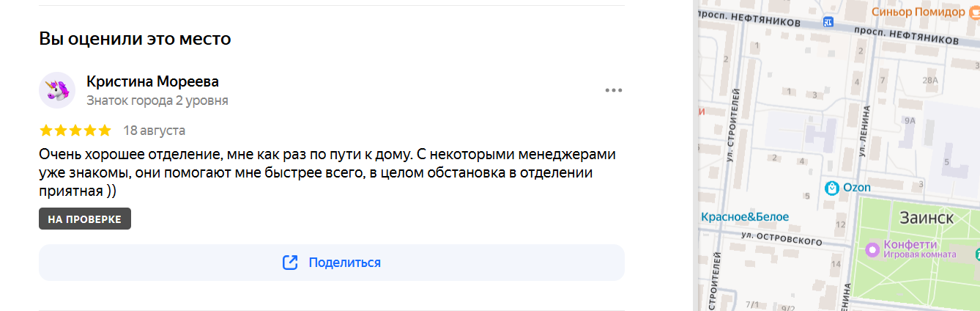Click the blue bus stop icon on просп. Нефтяников
Screen dimensions: 980x311
828,22
